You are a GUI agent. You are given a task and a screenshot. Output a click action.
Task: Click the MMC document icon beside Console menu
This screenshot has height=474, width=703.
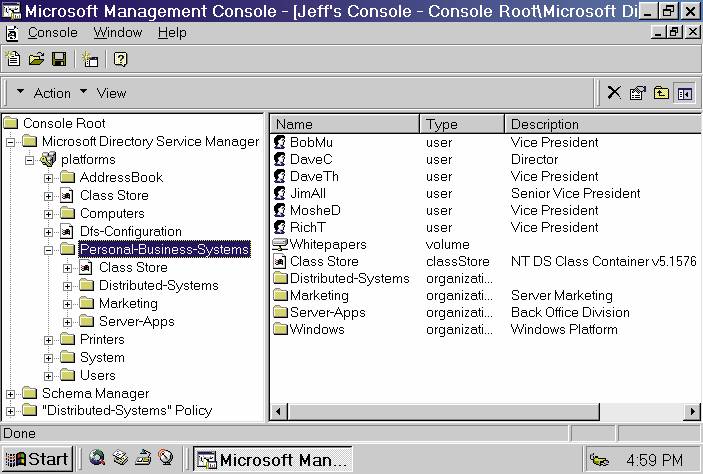[12, 33]
